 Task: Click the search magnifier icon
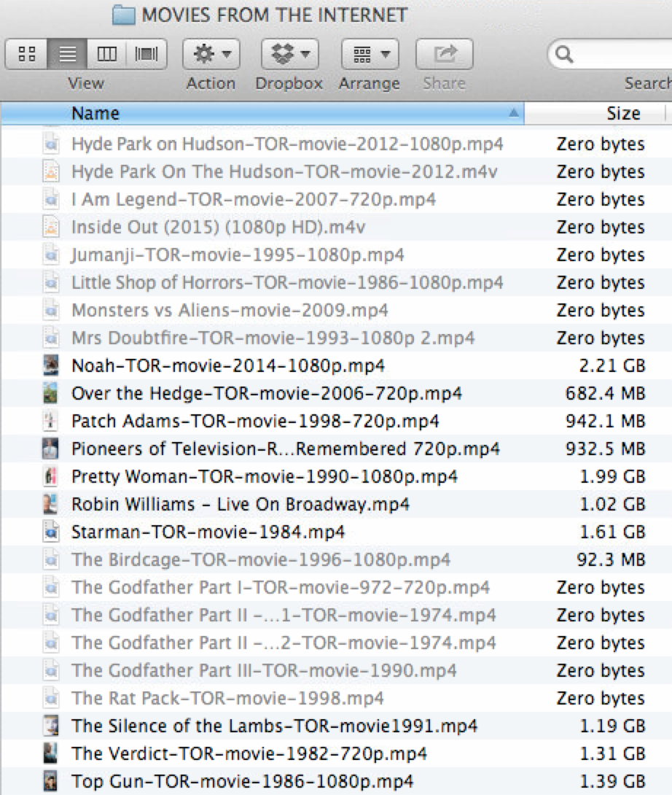tap(563, 54)
